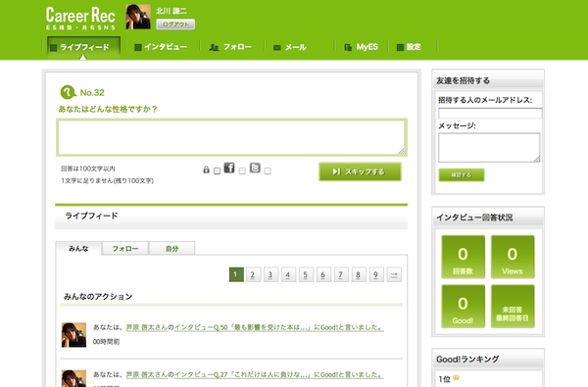Image resolution: width=588 pixels, height=387 pixels.
Task: Click the invitee email address field
Action: [490, 114]
